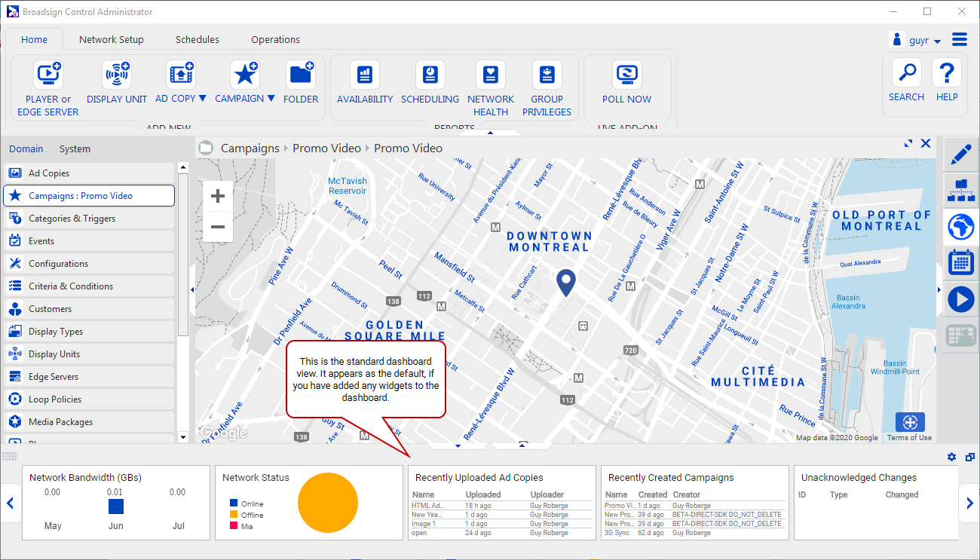This screenshot has width=980, height=560.
Task: Zoom in on the map
Action: (218, 197)
